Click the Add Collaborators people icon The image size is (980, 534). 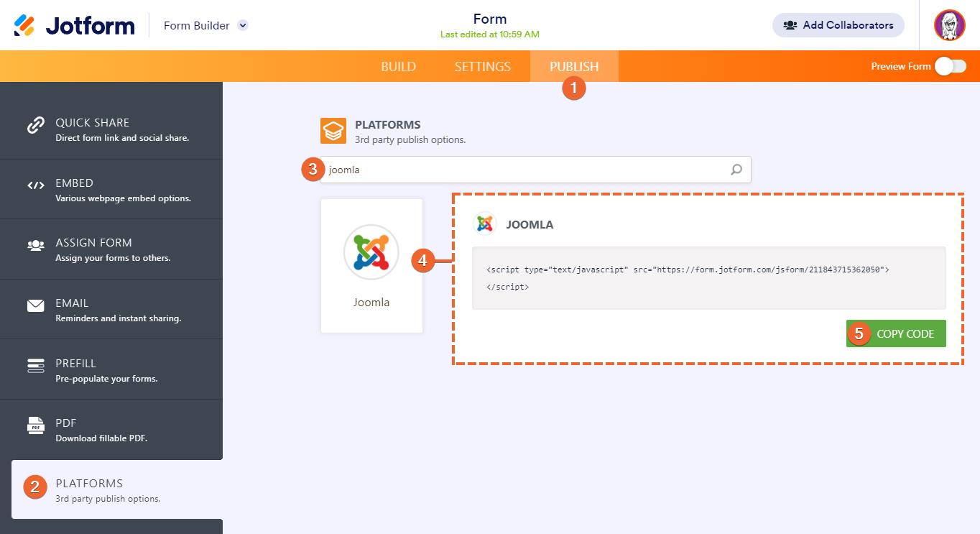coord(790,25)
